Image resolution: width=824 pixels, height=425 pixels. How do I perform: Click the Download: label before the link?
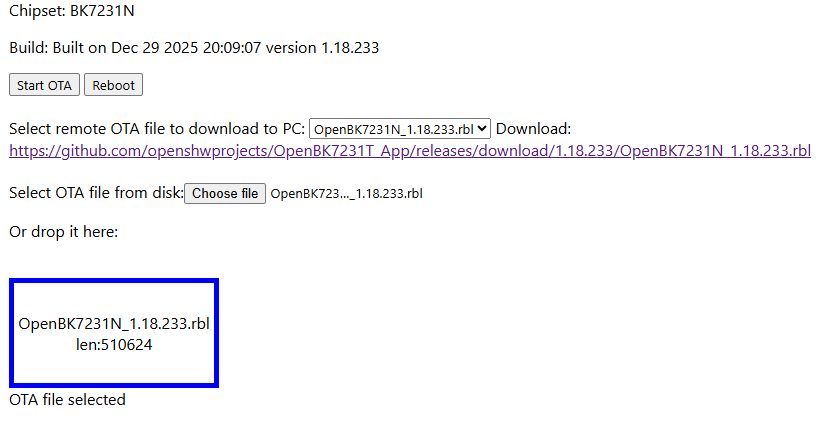coord(533,129)
